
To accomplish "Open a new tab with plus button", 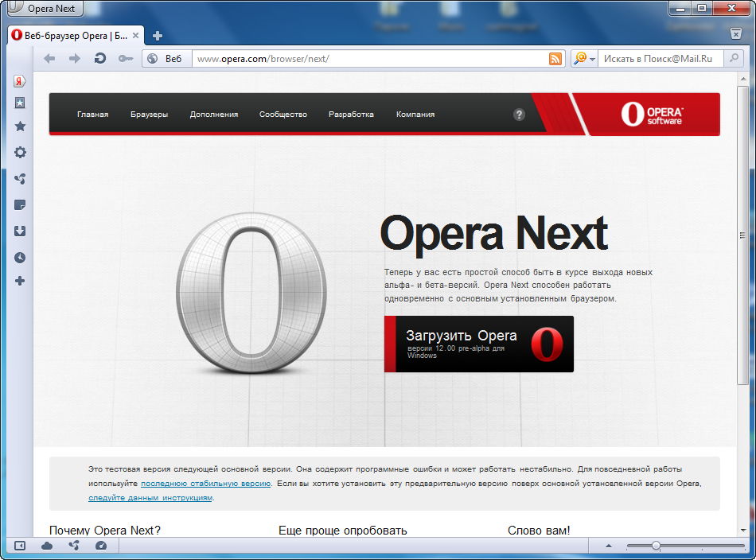I will pyautogui.click(x=158, y=36).
